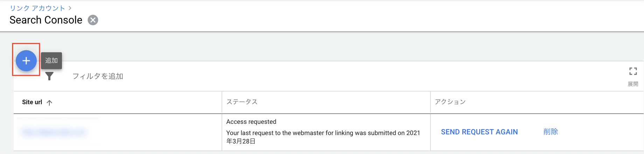Click the breadcrumb chevron arrow
The width and height of the screenshot is (644, 154).
70,8
